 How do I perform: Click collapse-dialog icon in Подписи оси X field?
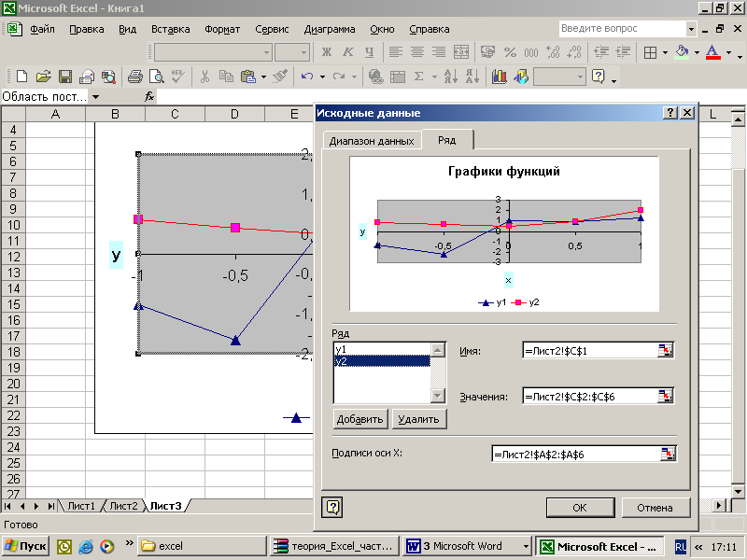[668, 454]
